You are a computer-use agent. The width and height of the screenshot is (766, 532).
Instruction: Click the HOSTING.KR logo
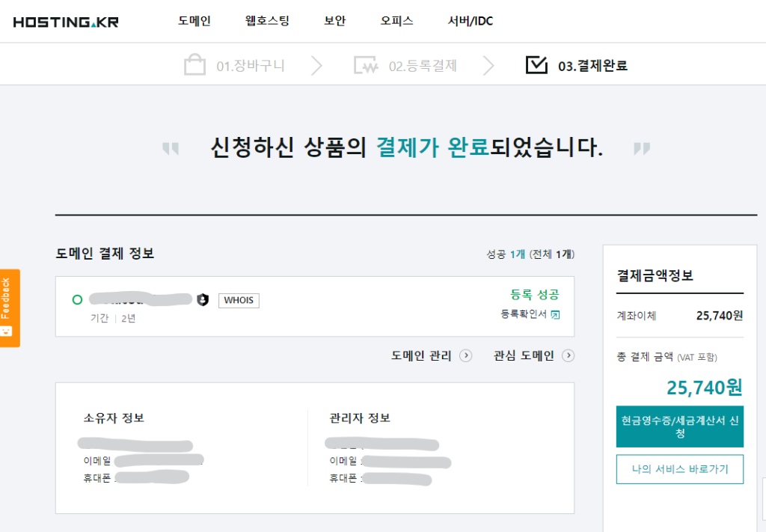66,21
